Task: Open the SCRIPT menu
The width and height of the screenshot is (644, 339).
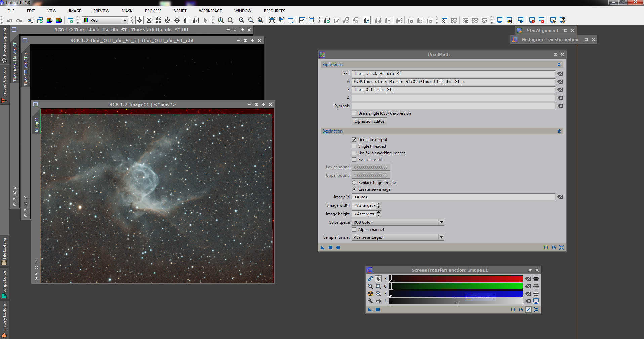Action: (180, 11)
